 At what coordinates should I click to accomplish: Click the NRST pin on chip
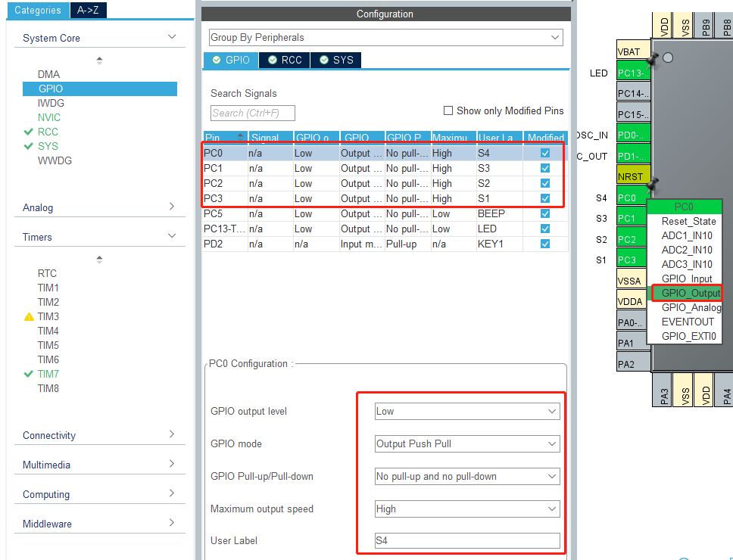[633, 177]
